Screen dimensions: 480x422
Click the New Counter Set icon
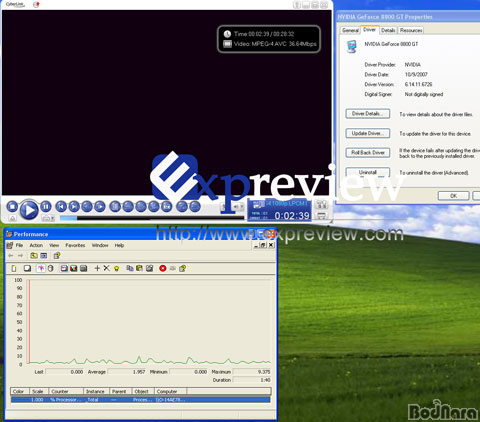(x=14, y=268)
